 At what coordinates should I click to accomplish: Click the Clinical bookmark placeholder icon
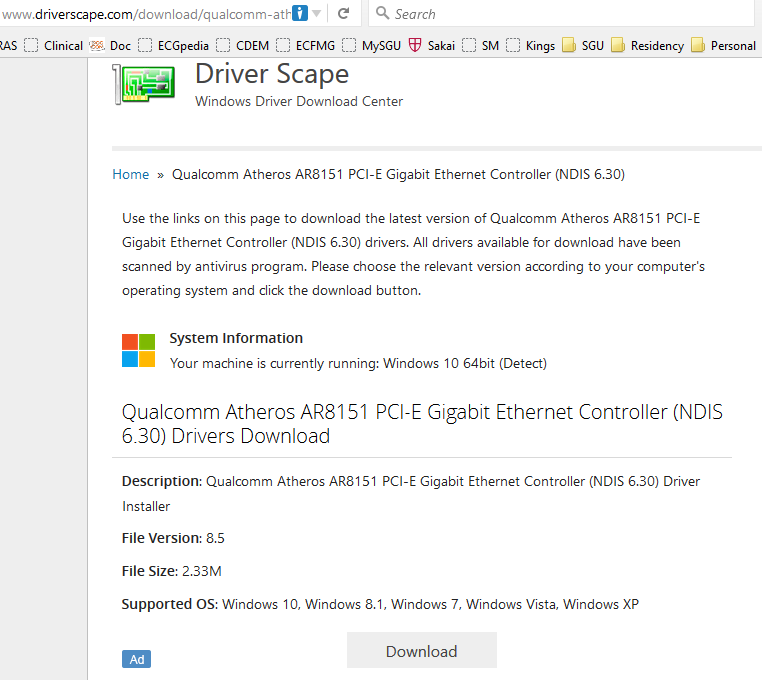click(x=31, y=45)
